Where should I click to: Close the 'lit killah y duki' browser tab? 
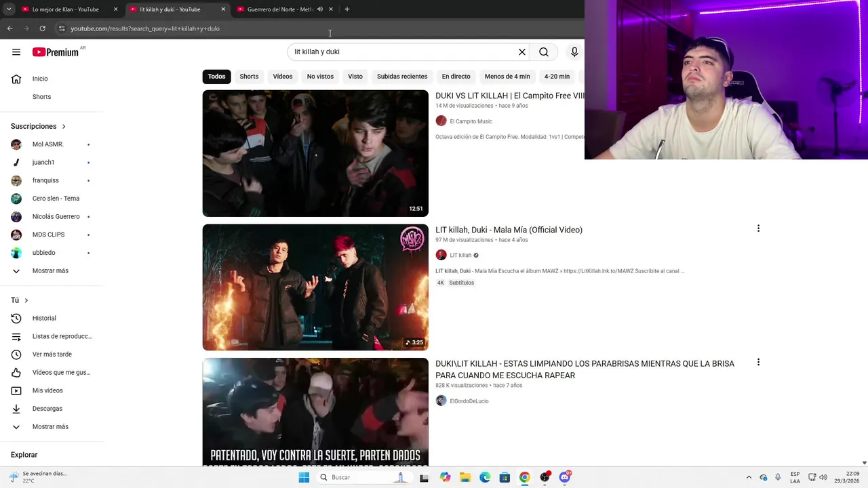pos(223,9)
